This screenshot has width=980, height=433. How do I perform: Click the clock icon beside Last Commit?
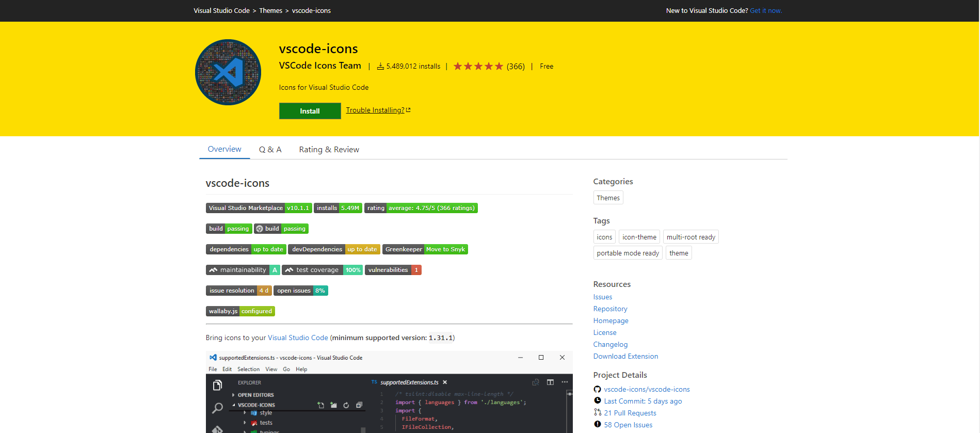pos(598,400)
